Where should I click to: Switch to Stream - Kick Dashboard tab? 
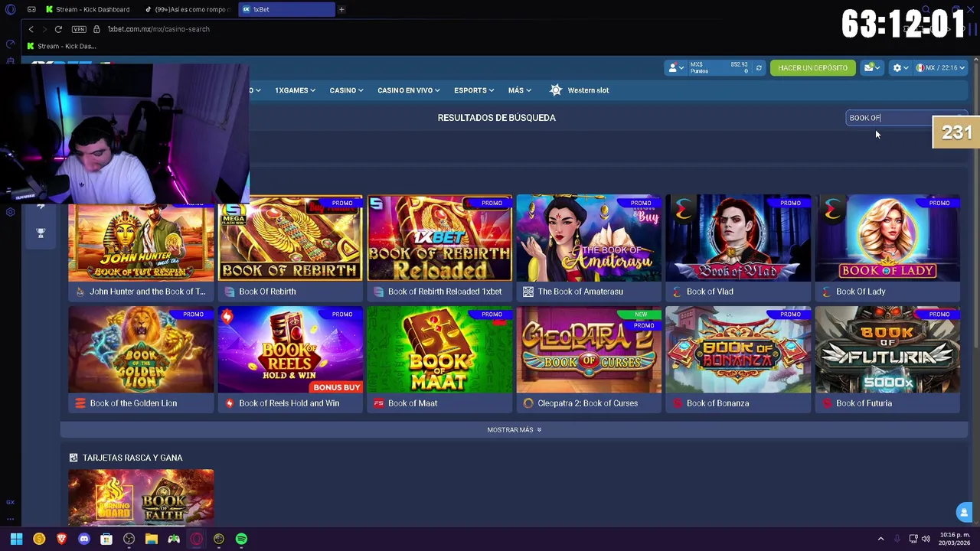click(88, 9)
